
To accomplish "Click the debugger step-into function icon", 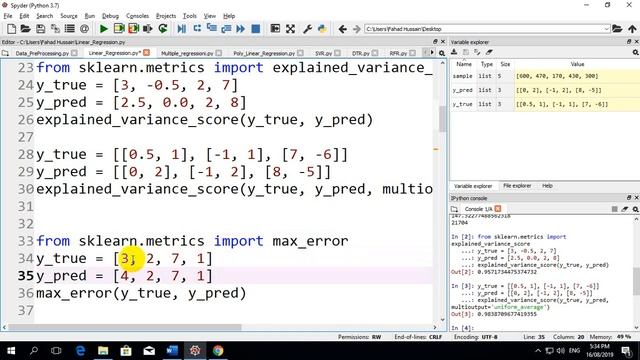I will (211, 29).
